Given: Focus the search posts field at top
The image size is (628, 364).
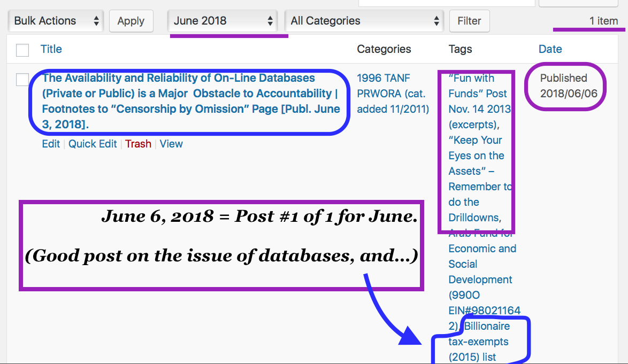Looking at the screenshot, I should tap(446, 2).
